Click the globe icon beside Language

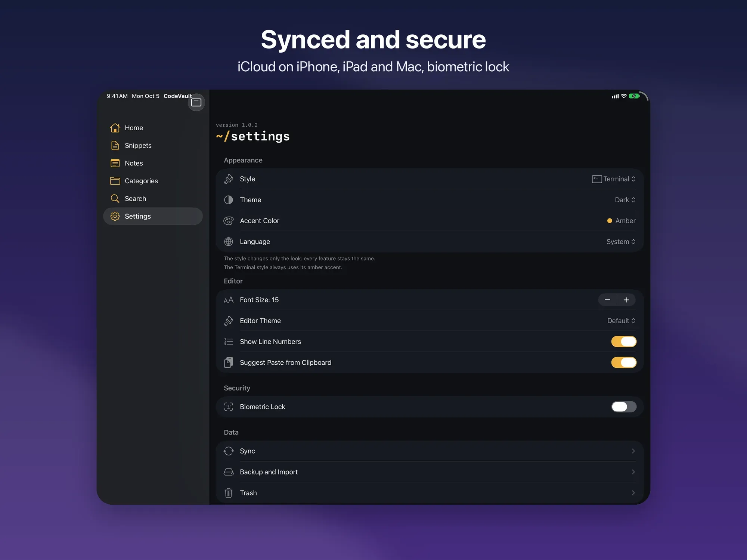coord(229,242)
